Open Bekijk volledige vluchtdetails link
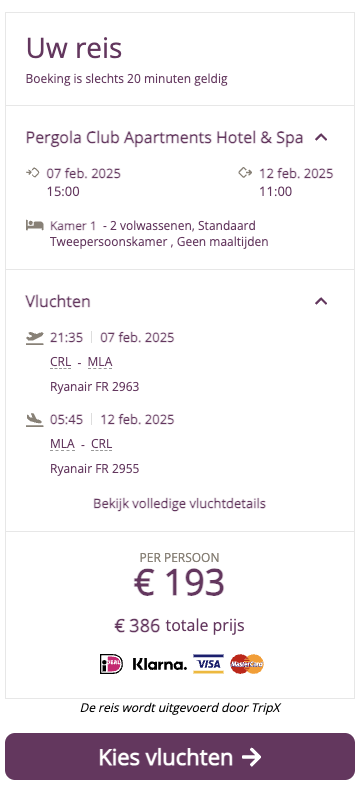Screen dimensions: 364x792 pyautogui.click(x=180, y=503)
